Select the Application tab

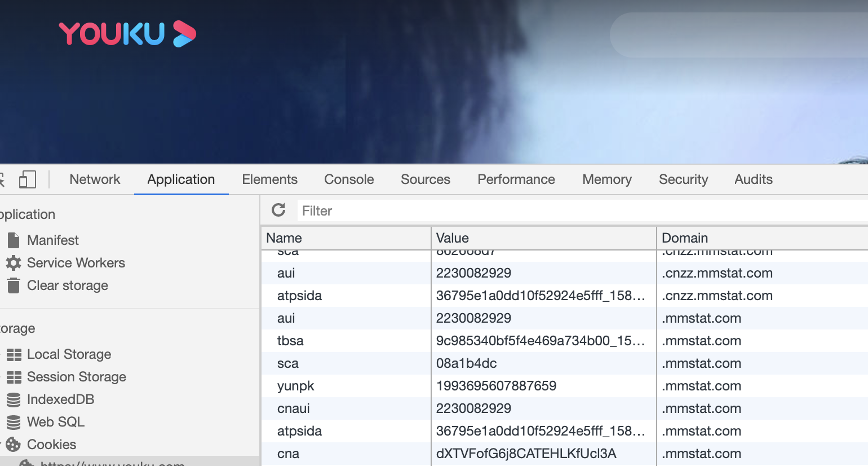[x=181, y=179]
